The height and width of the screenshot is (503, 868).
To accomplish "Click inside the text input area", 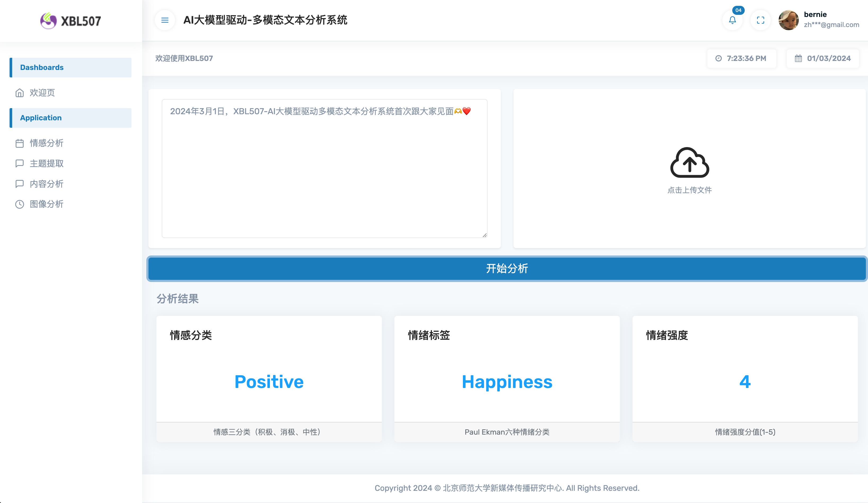I will [324, 172].
